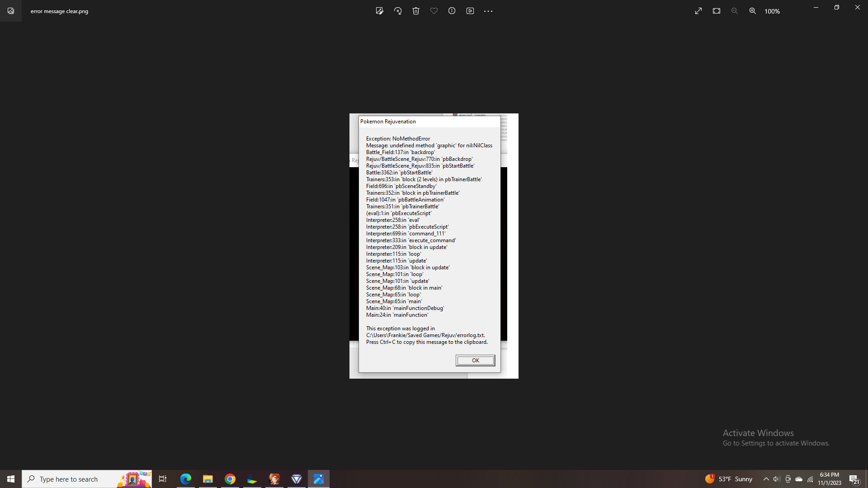Click the Exception: NoMethodError line

[x=398, y=139]
